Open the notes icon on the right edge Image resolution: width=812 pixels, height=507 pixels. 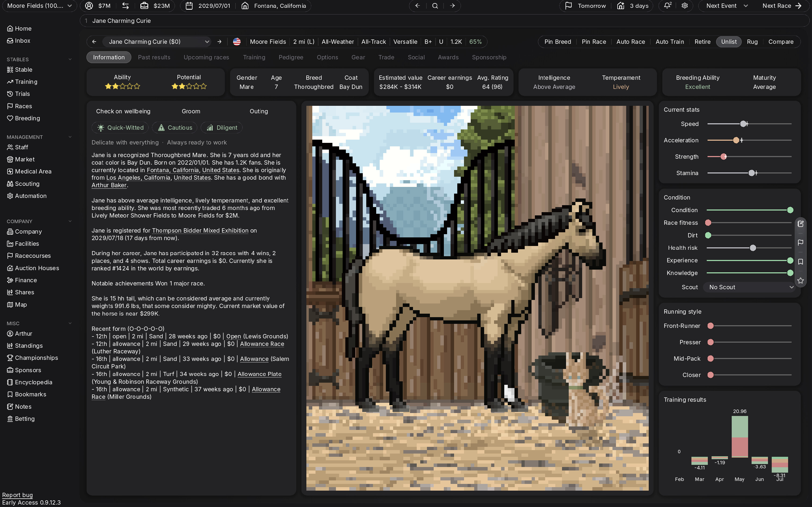801,224
